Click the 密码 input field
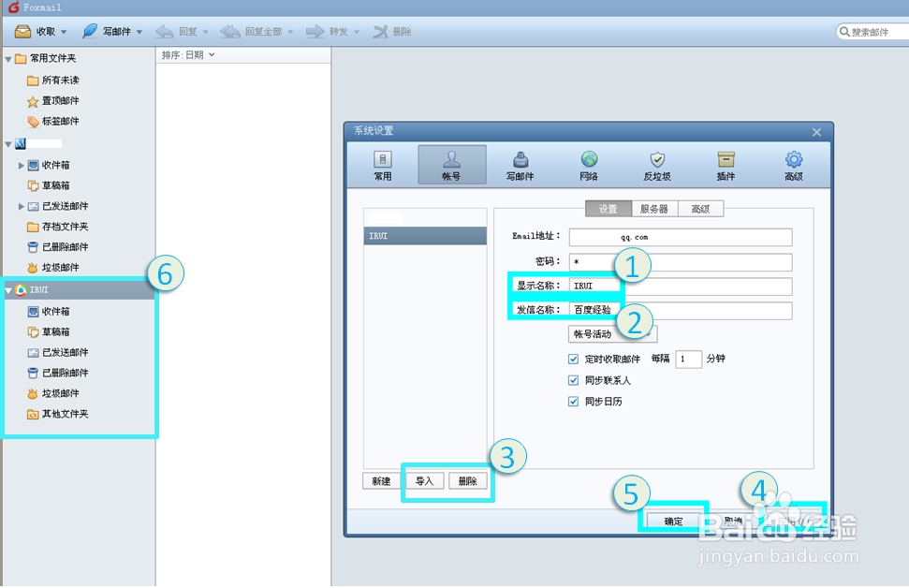 point(681,262)
